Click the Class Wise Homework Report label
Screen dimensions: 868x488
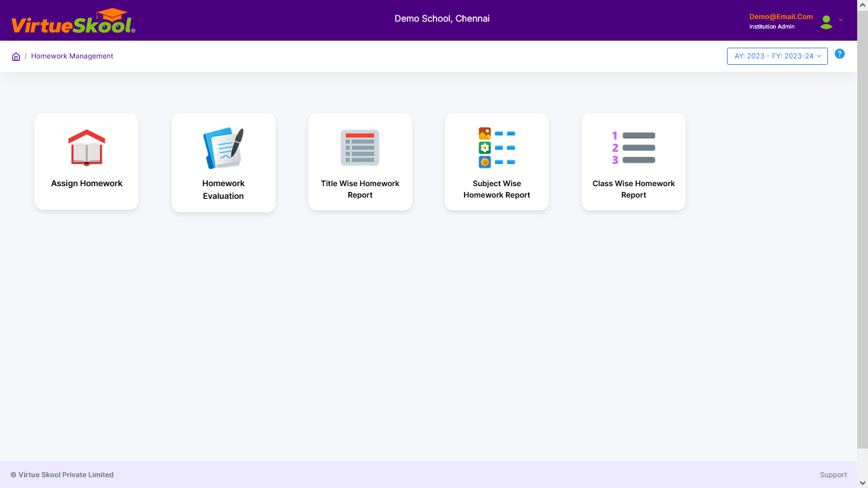coord(634,189)
